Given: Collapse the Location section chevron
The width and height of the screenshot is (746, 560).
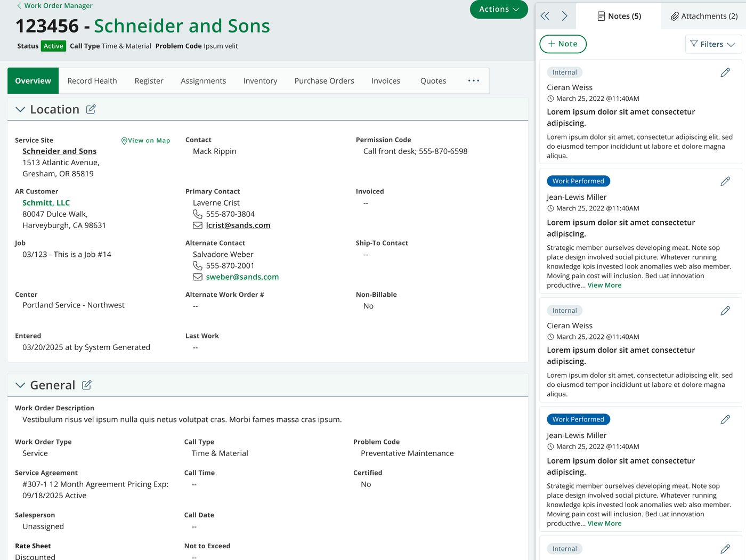Looking at the screenshot, I should (x=20, y=110).
